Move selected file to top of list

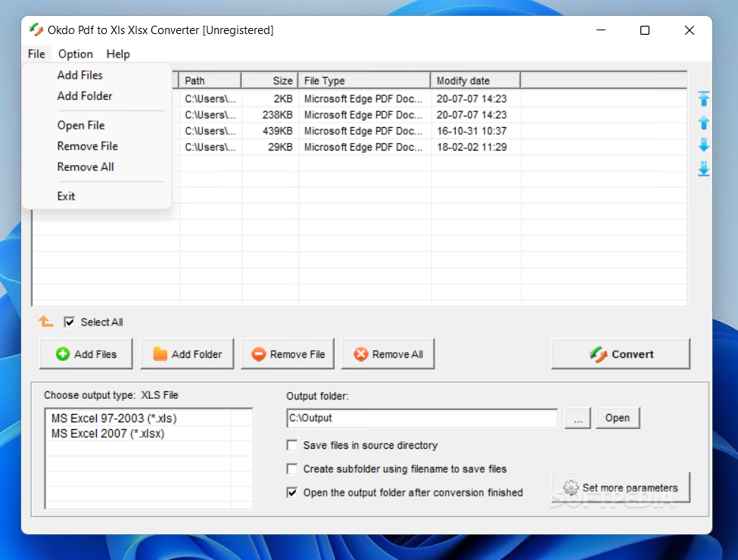pyautogui.click(x=704, y=98)
